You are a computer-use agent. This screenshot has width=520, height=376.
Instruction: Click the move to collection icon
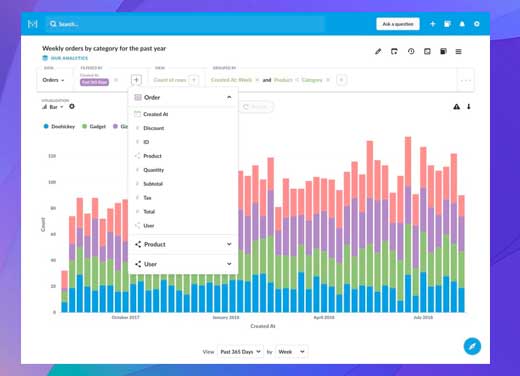click(394, 51)
